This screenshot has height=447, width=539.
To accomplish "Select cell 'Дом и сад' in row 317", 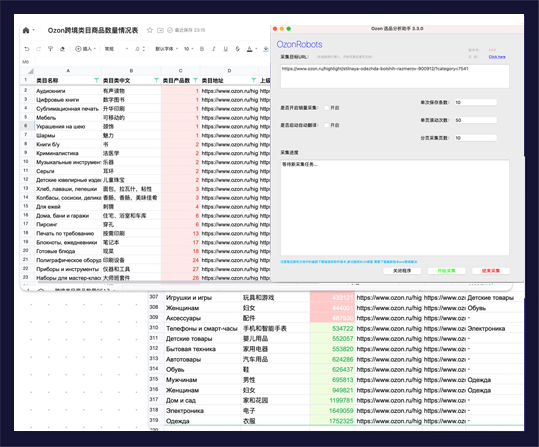I will [203, 400].
